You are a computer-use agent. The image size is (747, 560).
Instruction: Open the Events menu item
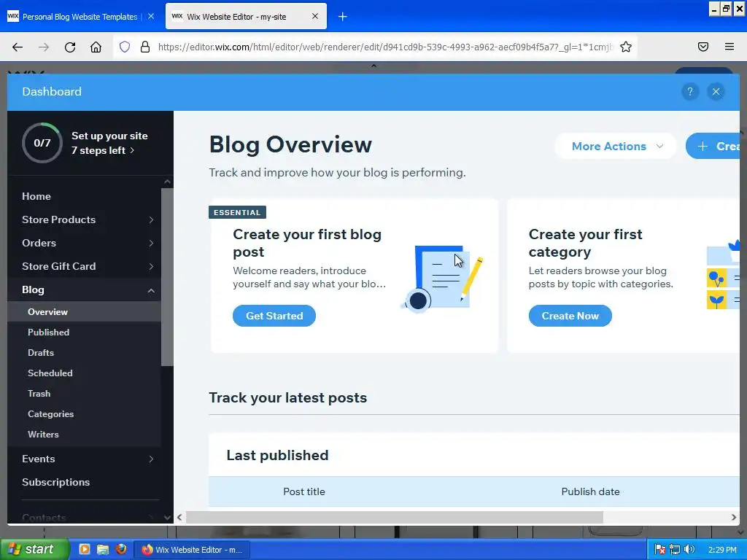click(x=38, y=459)
